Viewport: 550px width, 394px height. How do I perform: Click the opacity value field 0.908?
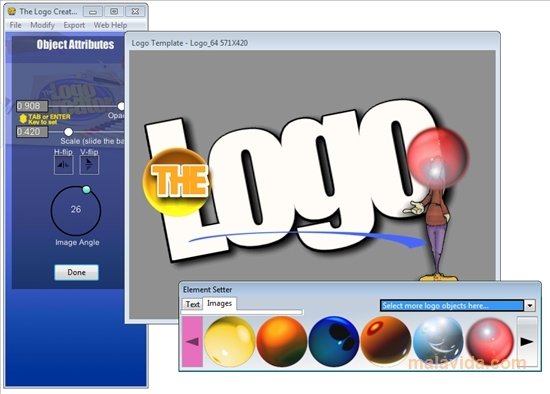32,106
